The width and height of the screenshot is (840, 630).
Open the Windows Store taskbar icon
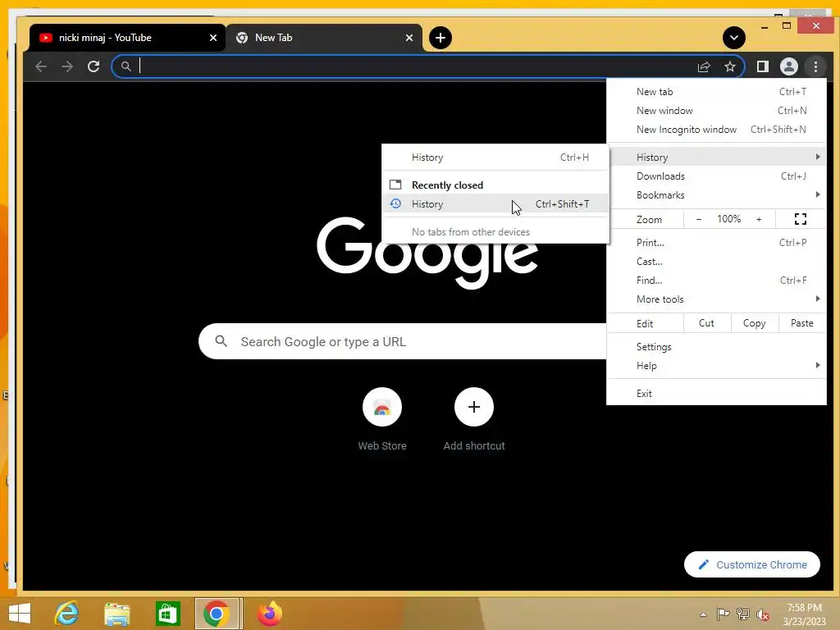coord(167,614)
